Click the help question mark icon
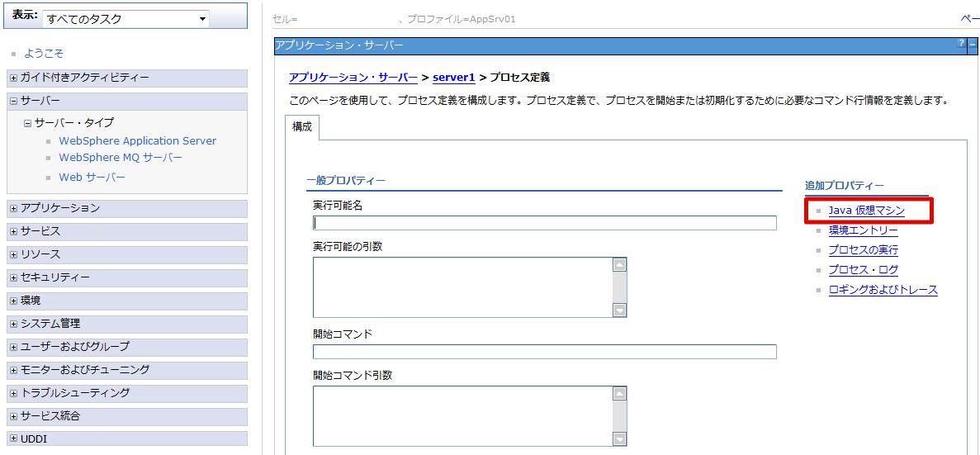 [x=961, y=43]
